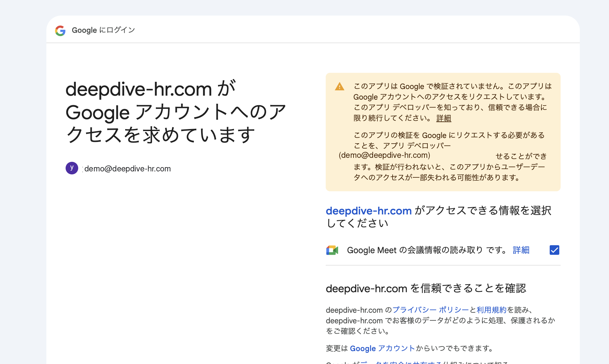Screen dimensions: 609x364
Task: Open the 利用規約 link
Action: [x=492, y=310]
